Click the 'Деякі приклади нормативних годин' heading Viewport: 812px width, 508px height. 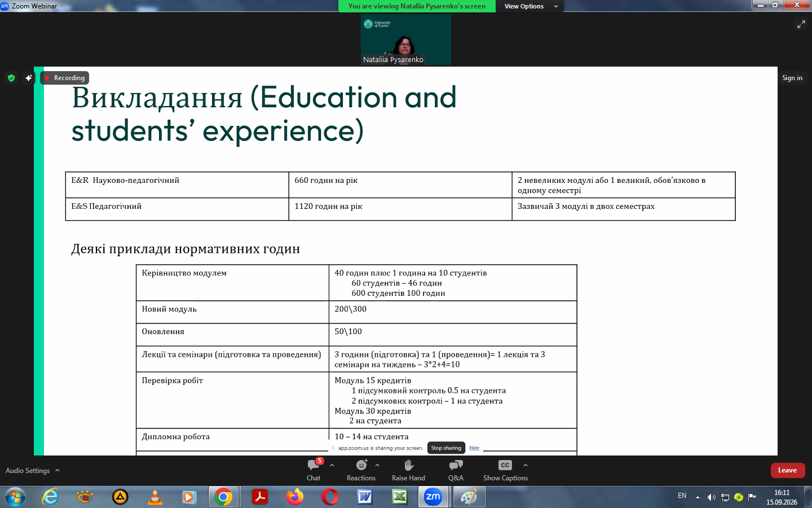(186, 249)
